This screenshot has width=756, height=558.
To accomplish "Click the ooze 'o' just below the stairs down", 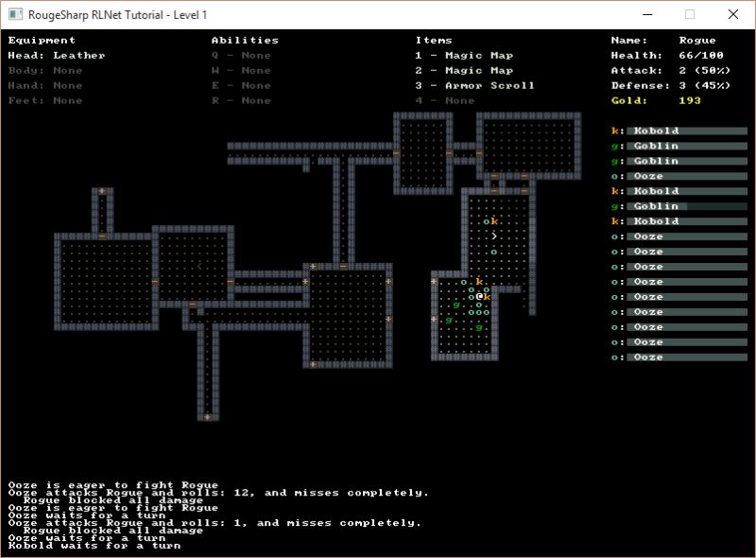I will coord(494,252).
